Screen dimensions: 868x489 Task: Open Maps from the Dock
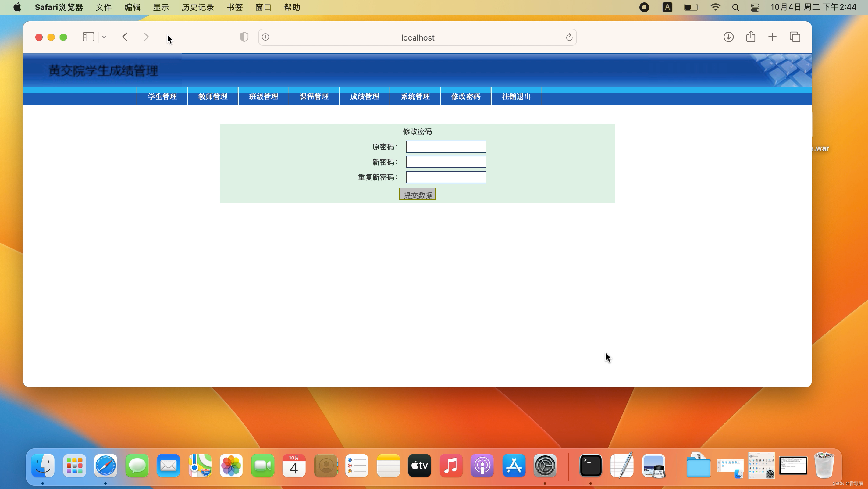point(200,466)
